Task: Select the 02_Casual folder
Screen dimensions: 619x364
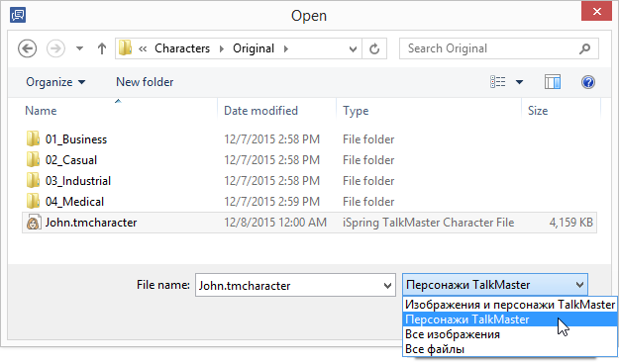Action: [71, 160]
